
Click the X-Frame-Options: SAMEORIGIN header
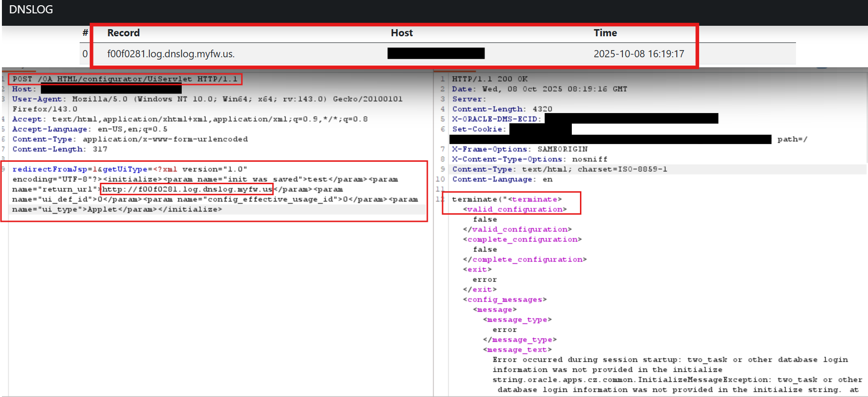tap(519, 149)
